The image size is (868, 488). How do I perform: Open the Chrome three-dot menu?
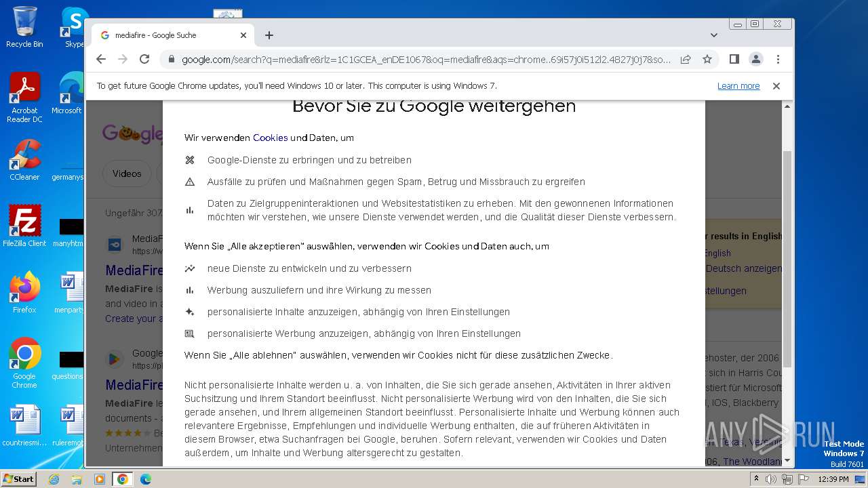778,59
